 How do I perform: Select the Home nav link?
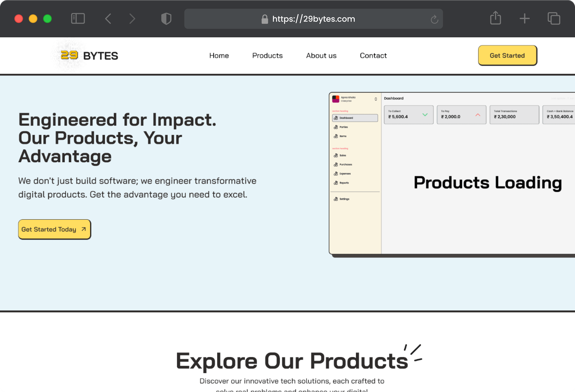219,56
